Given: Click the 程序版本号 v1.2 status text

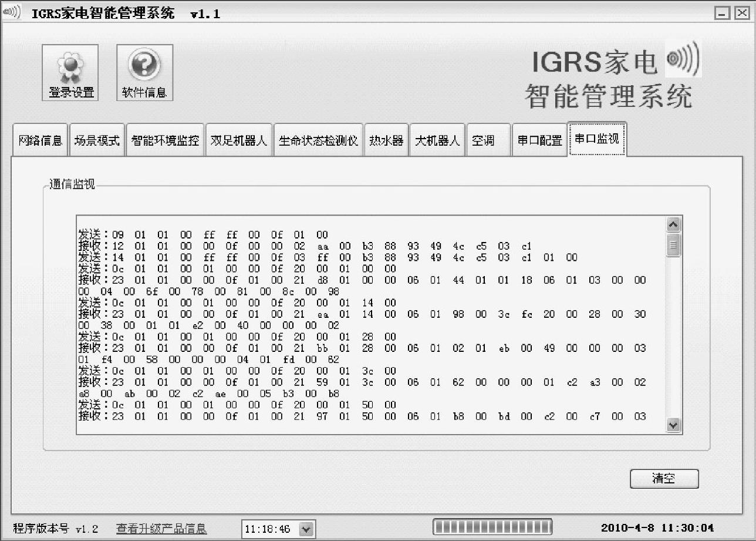Looking at the screenshot, I should tap(56, 529).
